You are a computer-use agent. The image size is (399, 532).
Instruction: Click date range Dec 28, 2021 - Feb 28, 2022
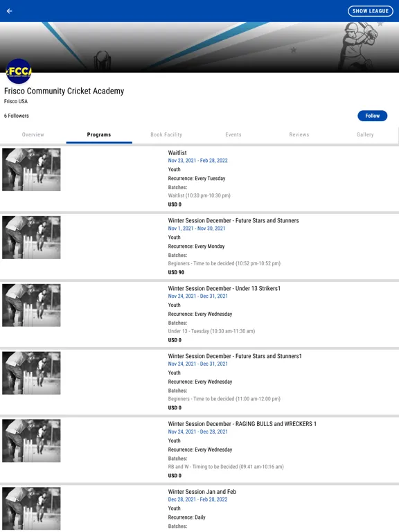point(198,499)
